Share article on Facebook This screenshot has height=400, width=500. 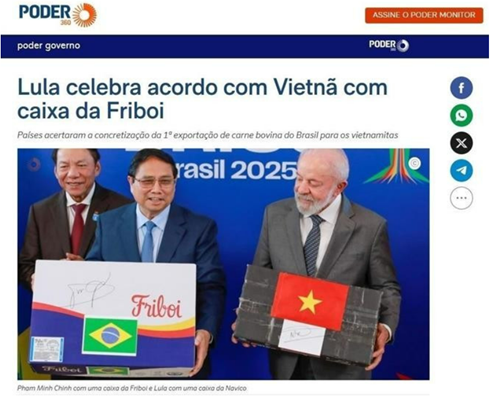pos(461,88)
